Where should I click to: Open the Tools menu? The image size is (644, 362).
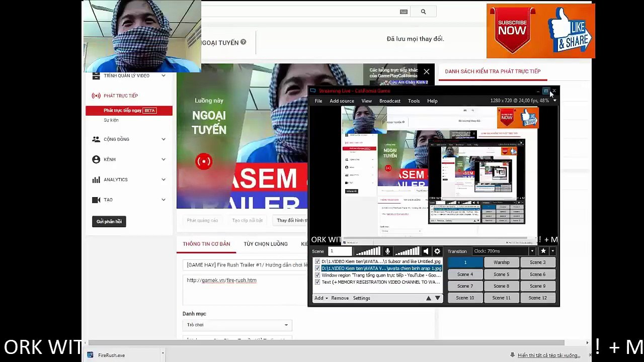[x=414, y=101]
